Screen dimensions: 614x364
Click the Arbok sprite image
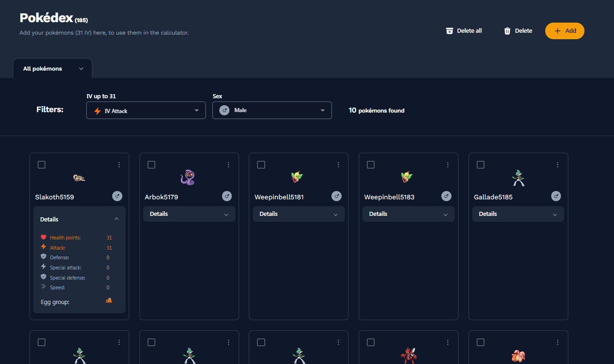[188, 177]
